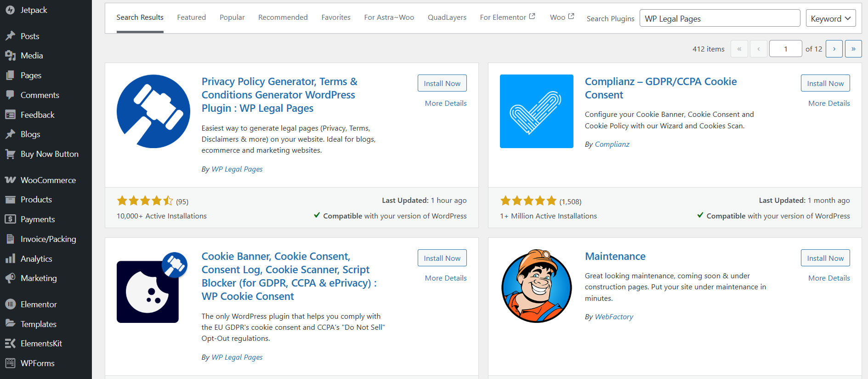
Task: Open Elementor via its sidebar icon
Action: [x=10, y=304]
